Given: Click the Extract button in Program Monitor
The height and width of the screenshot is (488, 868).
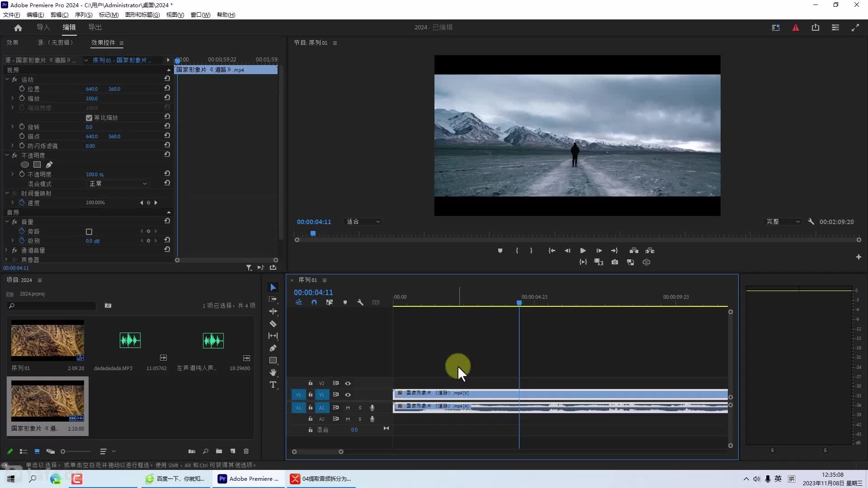Looking at the screenshot, I should (650, 251).
